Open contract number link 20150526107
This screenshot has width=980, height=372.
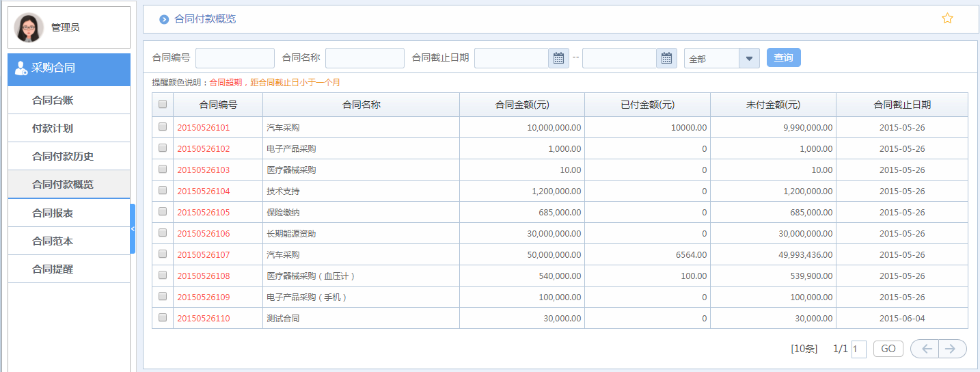pos(204,254)
